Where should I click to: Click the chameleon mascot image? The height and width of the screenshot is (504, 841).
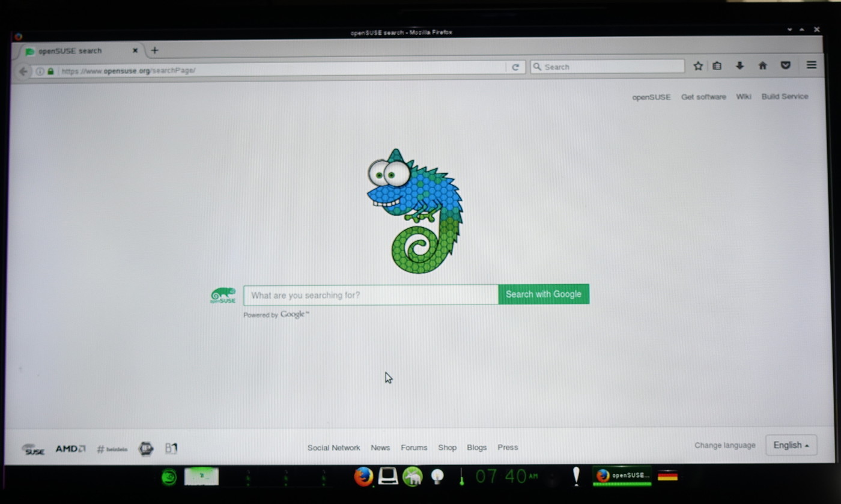coord(414,210)
